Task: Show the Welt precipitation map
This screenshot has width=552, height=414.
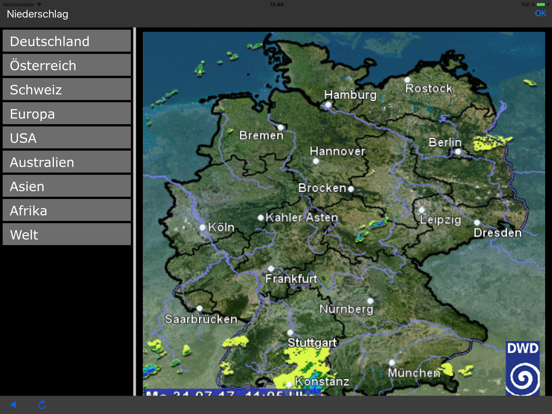Action: [67, 234]
